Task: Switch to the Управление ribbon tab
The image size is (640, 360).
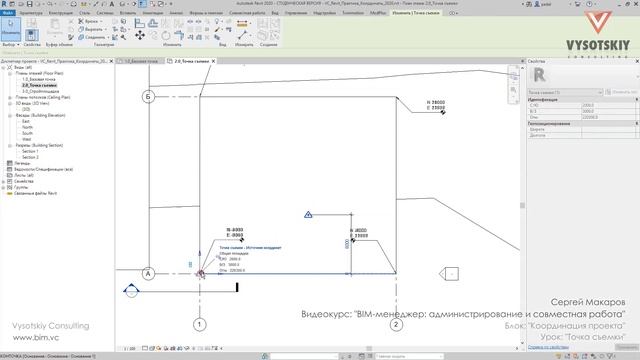Action: pos(296,13)
